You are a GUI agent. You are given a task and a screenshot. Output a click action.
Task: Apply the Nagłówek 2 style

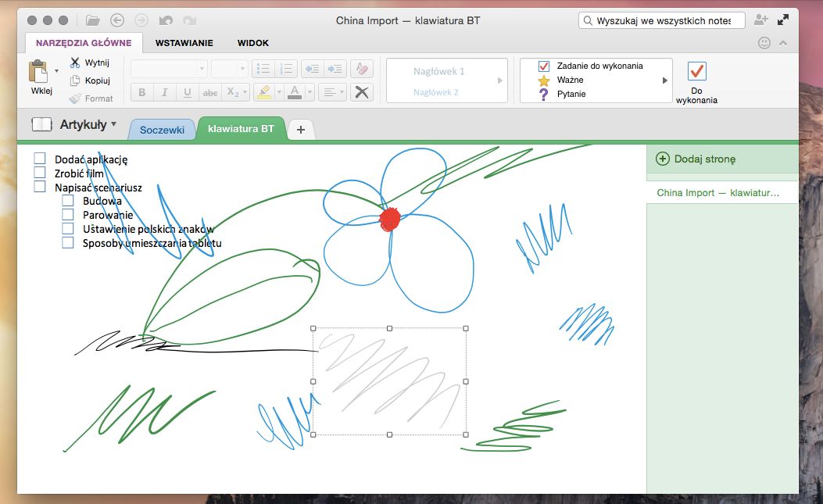435,92
